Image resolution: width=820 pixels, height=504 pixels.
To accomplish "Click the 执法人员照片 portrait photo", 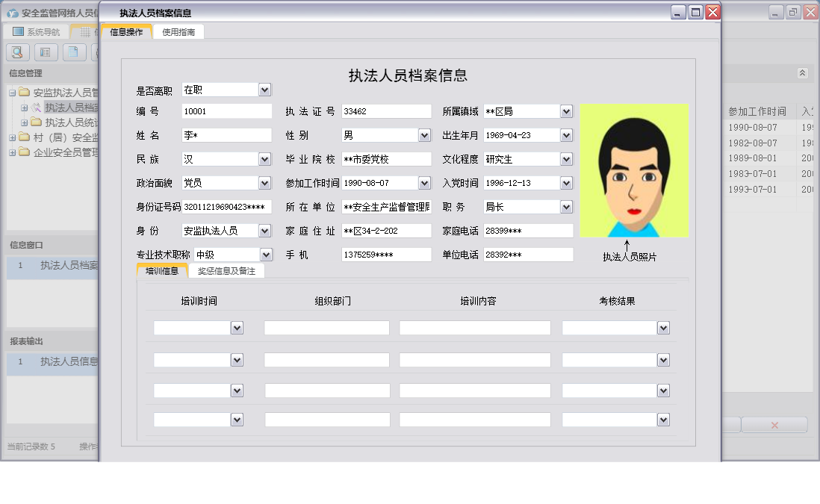I will [633, 170].
